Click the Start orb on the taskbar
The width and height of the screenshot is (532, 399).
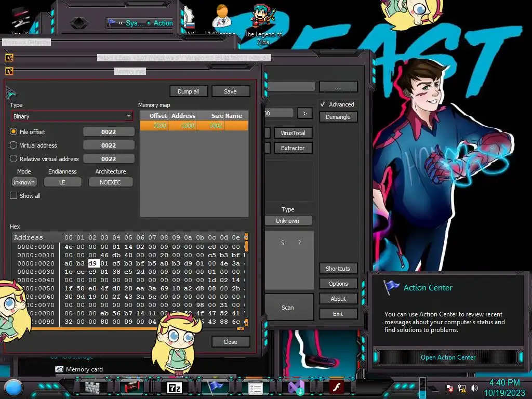point(14,389)
